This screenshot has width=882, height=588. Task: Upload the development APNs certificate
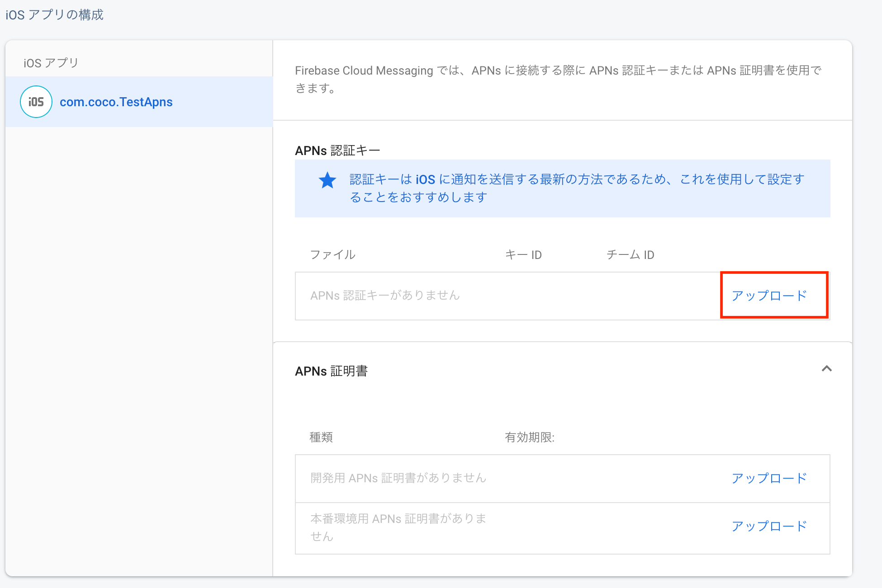click(769, 478)
